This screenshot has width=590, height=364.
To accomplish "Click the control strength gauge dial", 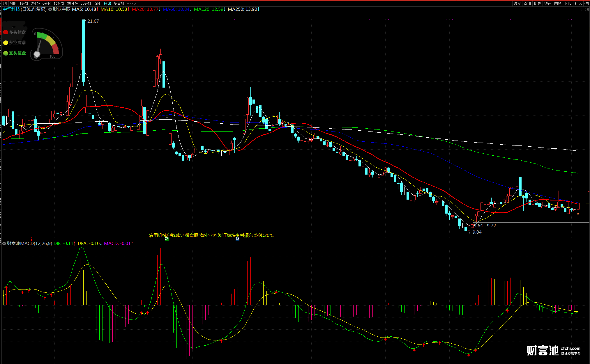I will coord(47,44).
